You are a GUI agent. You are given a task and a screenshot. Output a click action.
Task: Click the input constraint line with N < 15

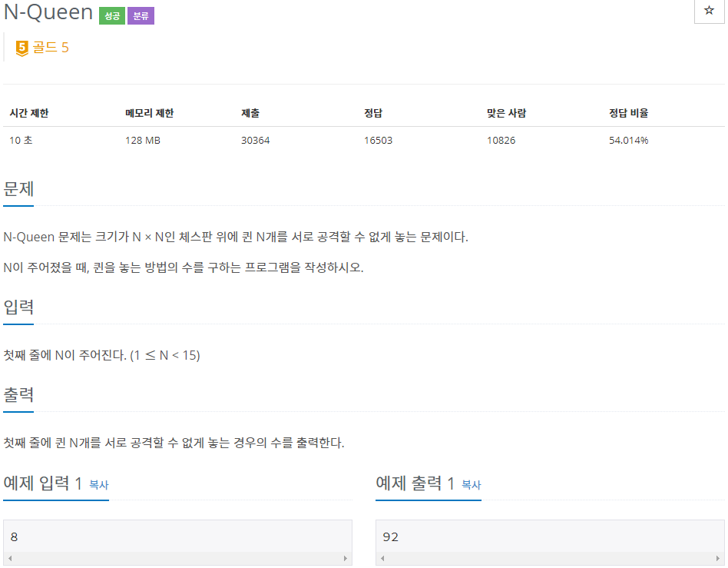(x=101, y=356)
